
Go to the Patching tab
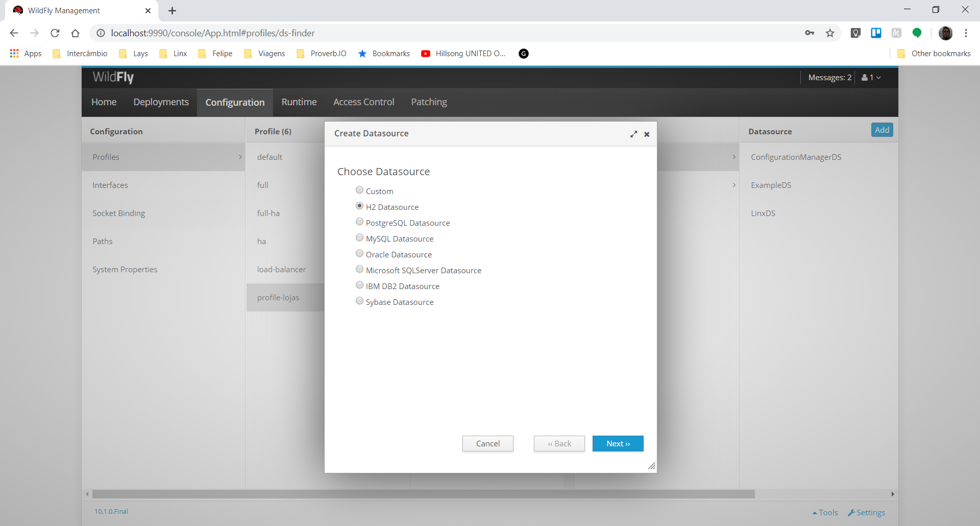(429, 102)
